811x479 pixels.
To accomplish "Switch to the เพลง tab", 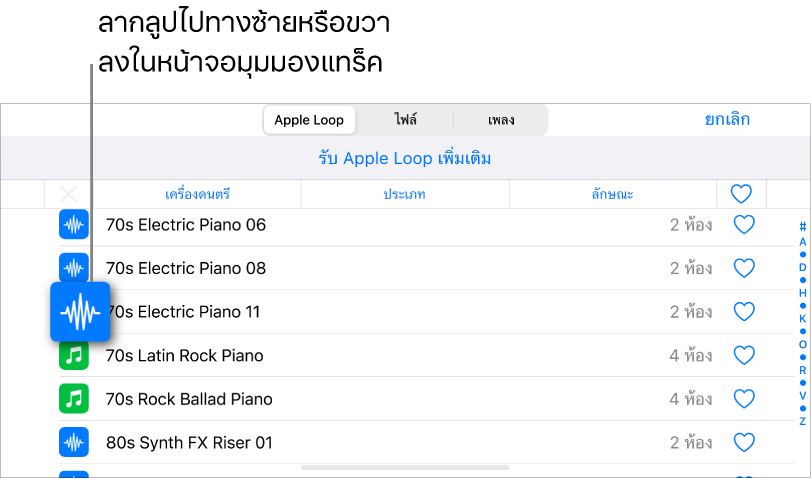I will tap(501, 120).
